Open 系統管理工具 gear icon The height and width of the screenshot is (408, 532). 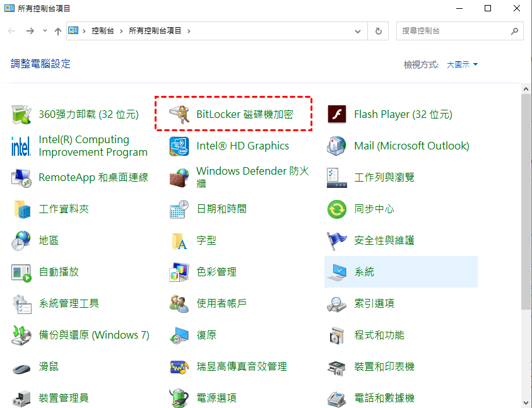21,303
